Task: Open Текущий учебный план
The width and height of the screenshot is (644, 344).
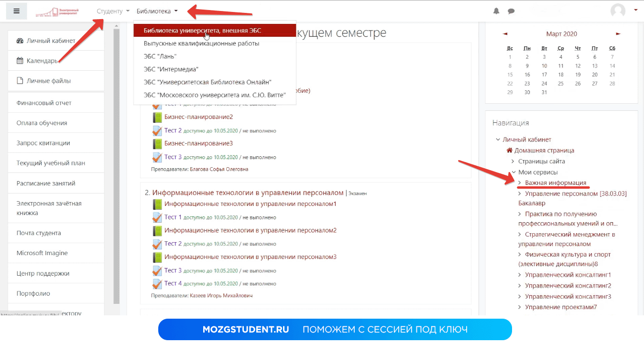Action: tap(56, 163)
